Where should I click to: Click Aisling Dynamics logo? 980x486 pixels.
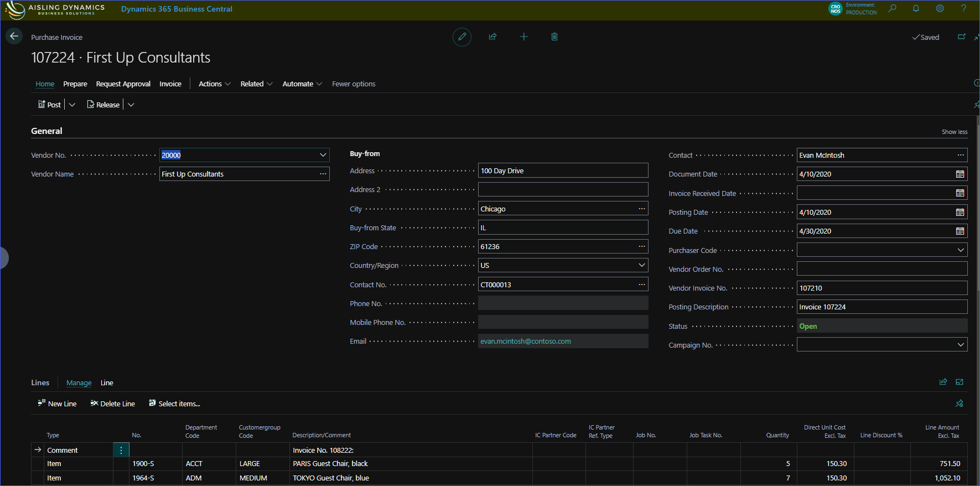tap(55, 9)
